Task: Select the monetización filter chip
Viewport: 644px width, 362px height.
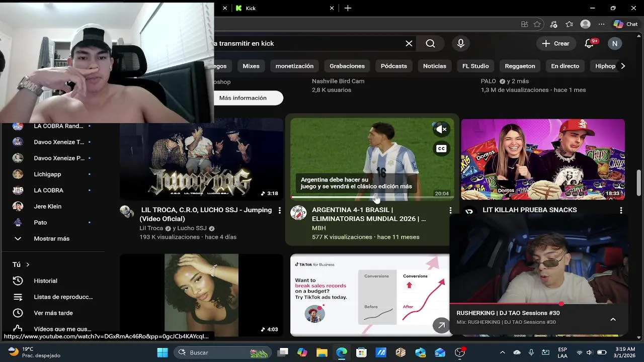Action: pyautogui.click(x=294, y=66)
